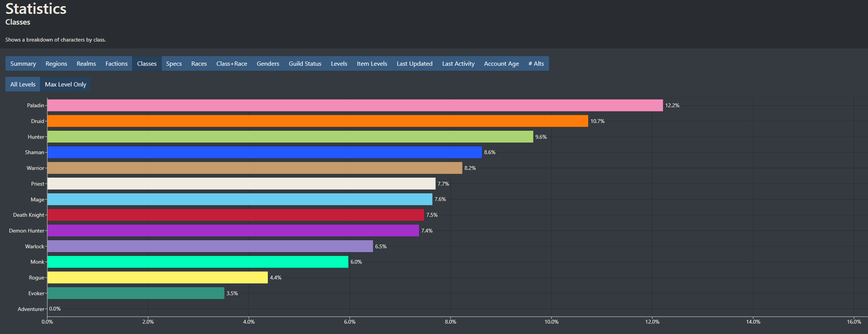
Task: Click the 3.5% value label
Action: coord(232,293)
